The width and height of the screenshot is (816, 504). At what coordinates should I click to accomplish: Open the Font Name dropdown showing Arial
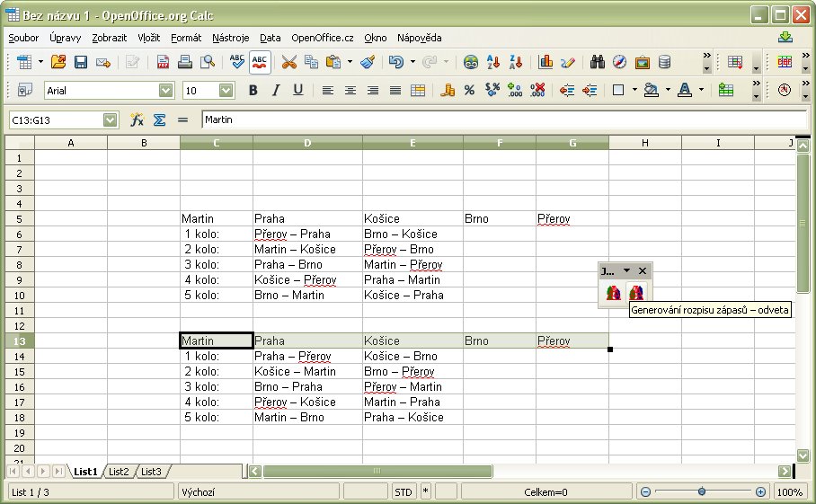click(x=165, y=91)
